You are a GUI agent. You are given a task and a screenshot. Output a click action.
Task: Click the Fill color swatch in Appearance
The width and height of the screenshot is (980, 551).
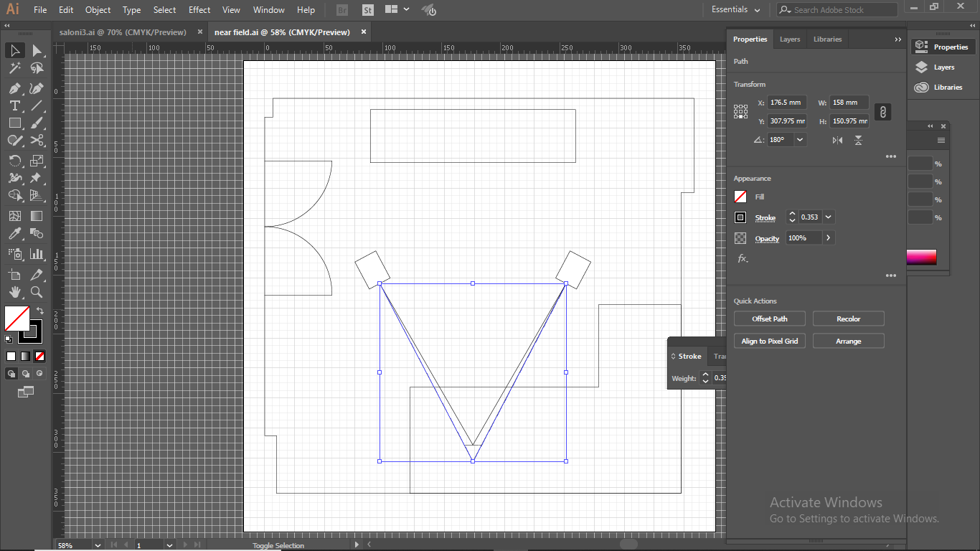pos(740,197)
